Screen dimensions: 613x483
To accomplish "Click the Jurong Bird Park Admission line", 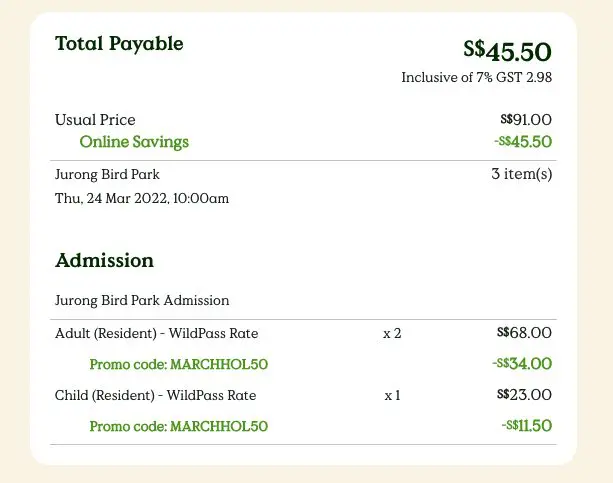I will [x=142, y=300].
